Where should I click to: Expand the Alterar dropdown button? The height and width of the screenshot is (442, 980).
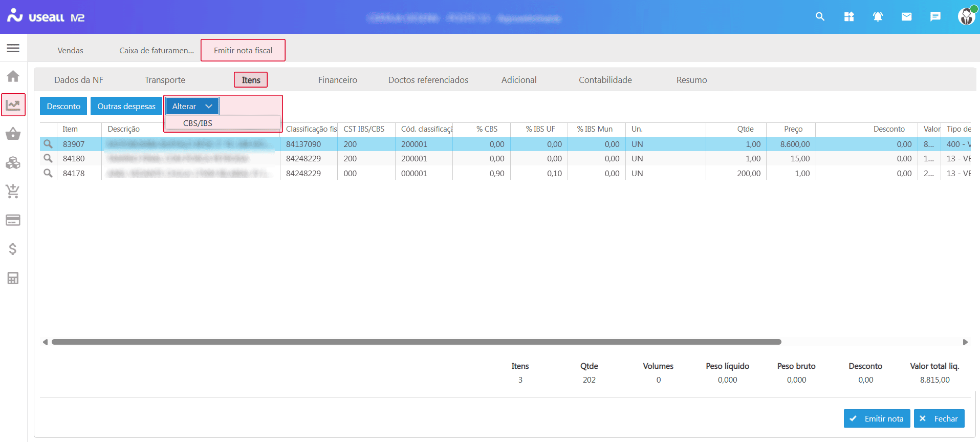click(x=192, y=106)
